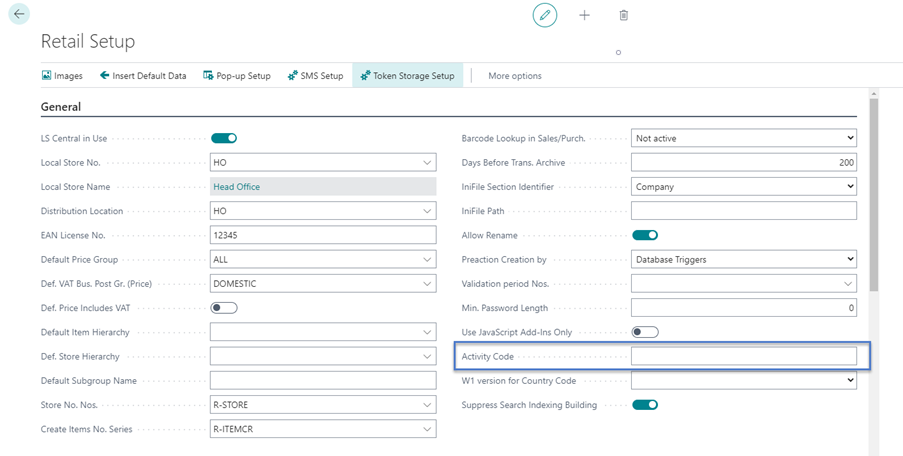Image resolution: width=903 pixels, height=456 pixels.
Task: Toggle the Allow Rename switch
Action: point(645,235)
